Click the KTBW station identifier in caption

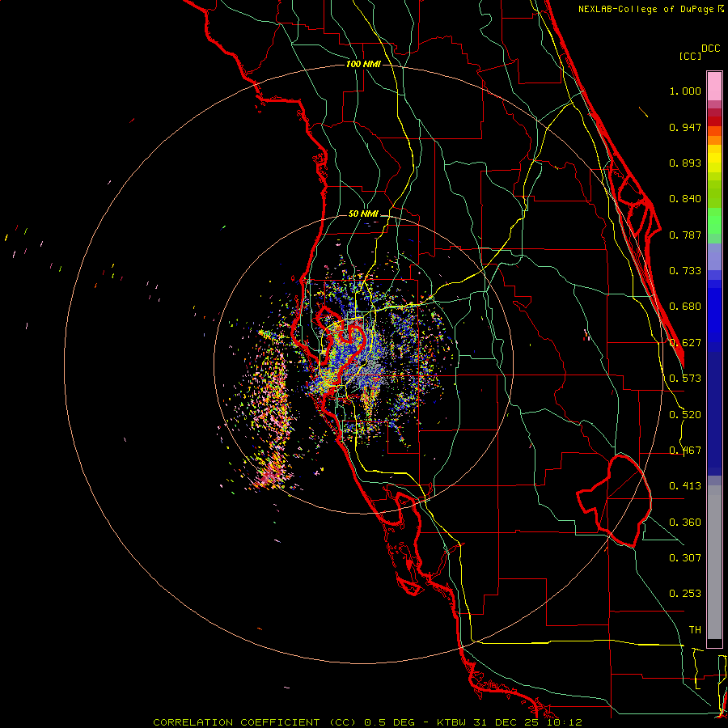click(453, 722)
